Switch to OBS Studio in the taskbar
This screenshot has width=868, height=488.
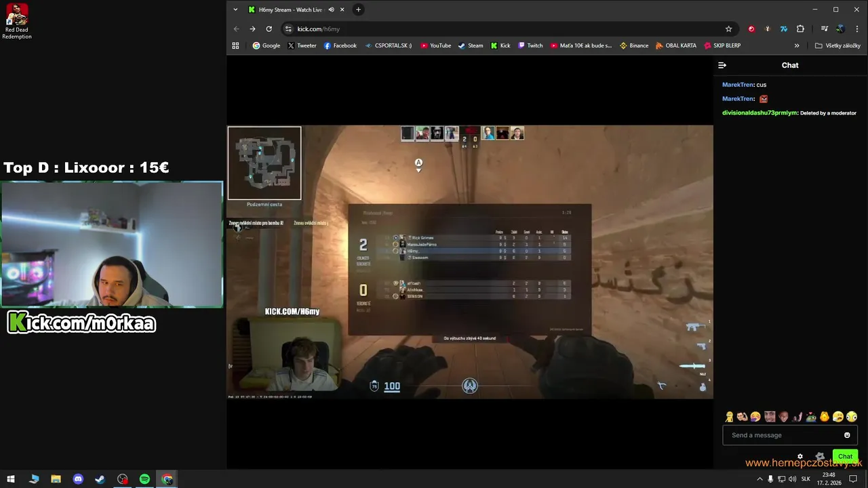click(122, 479)
